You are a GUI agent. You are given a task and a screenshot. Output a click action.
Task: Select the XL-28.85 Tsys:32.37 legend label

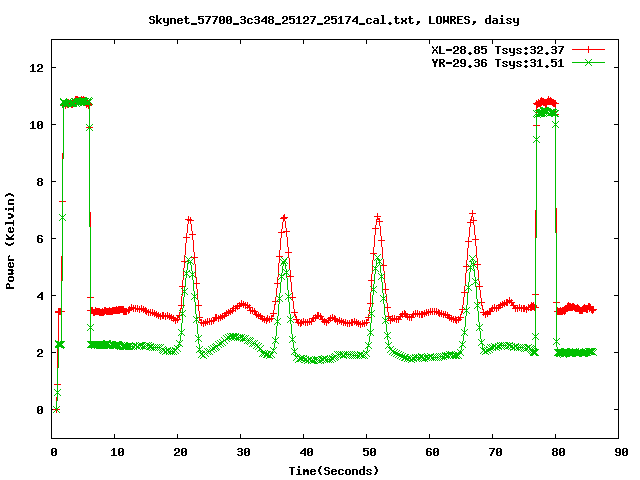point(498,50)
